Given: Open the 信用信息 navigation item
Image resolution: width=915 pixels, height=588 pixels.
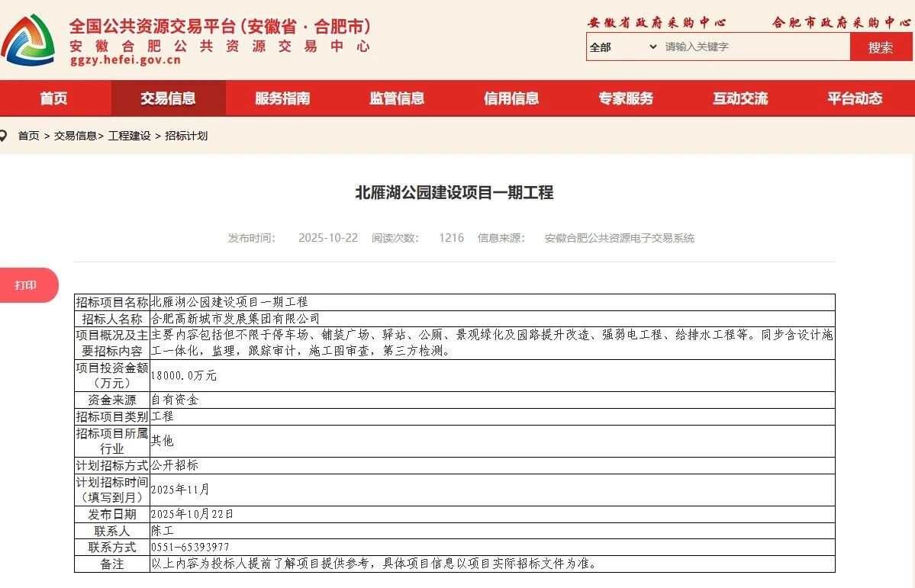Looking at the screenshot, I should click(511, 98).
